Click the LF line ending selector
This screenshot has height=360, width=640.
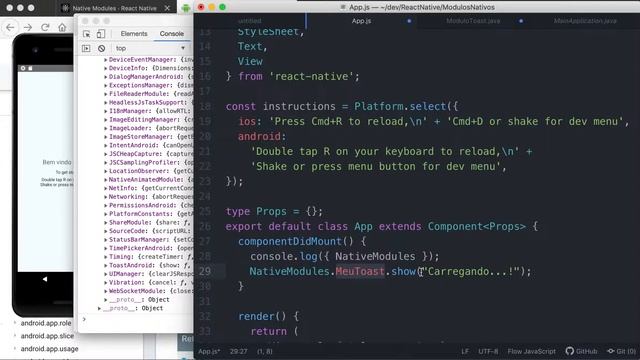[465, 351]
